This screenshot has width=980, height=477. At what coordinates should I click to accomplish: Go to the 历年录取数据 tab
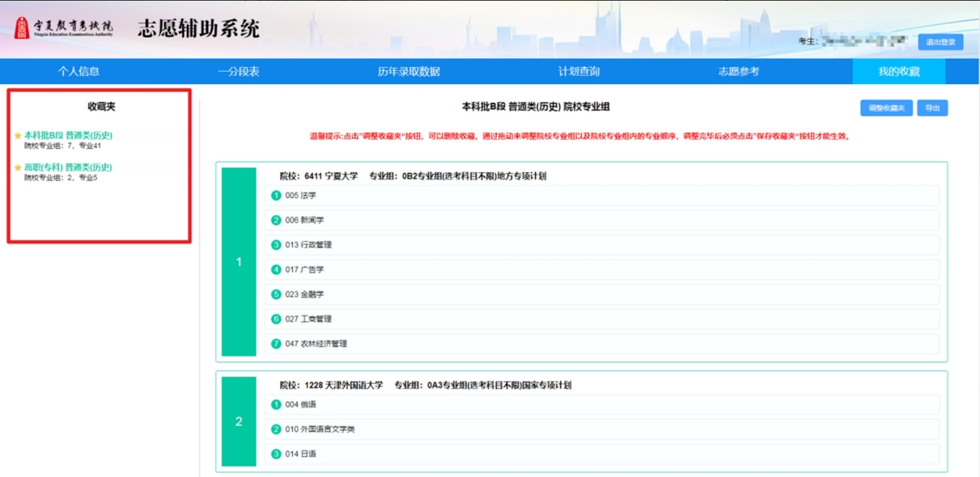pos(409,71)
